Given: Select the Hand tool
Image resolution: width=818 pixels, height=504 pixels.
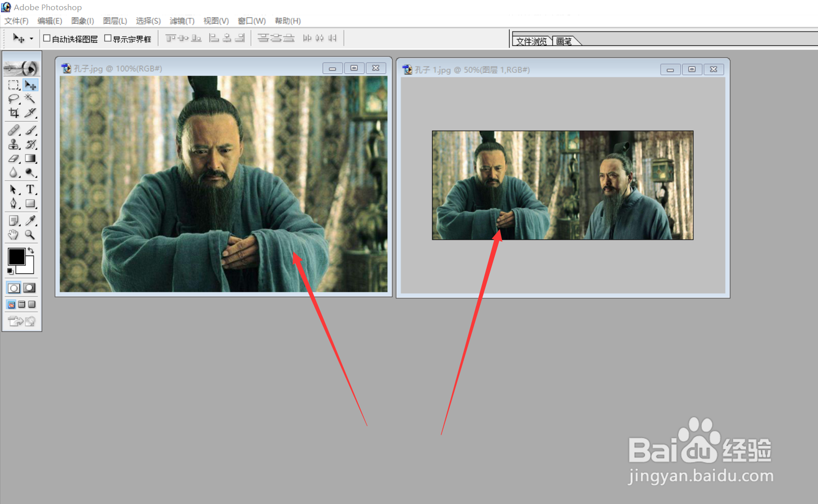Looking at the screenshot, I should 14,235.
